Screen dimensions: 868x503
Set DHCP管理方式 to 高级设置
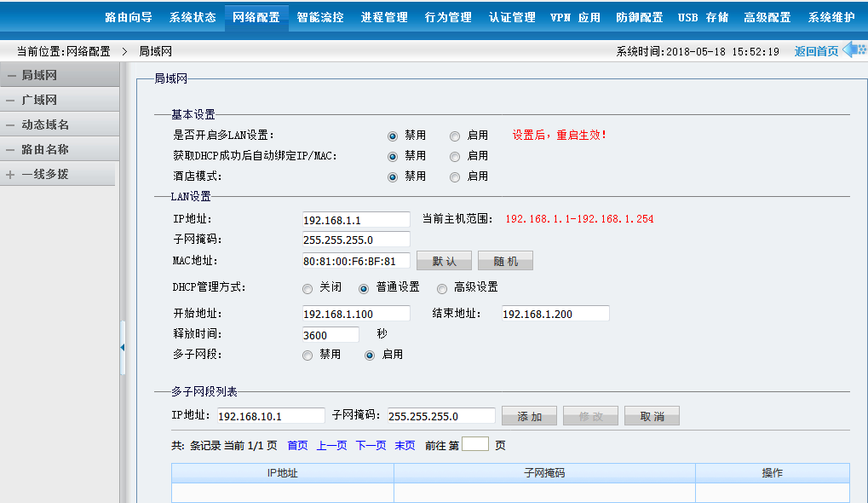tap(442, 289)
